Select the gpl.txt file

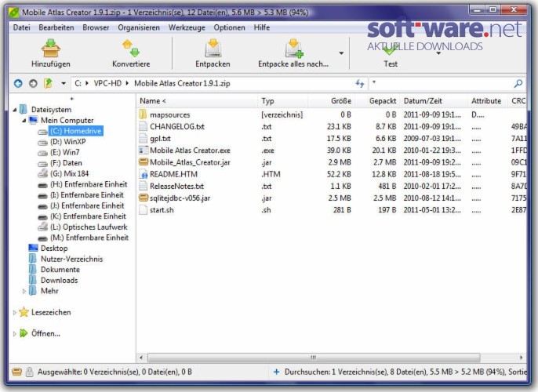coord(160,139)
